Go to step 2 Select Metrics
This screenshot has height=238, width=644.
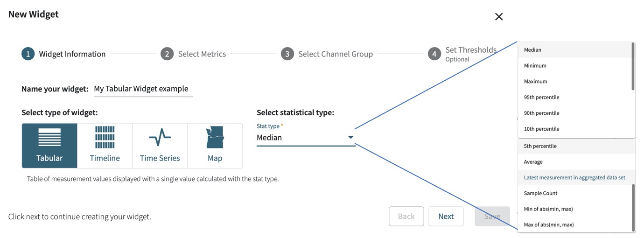click(x=193, y=54)
